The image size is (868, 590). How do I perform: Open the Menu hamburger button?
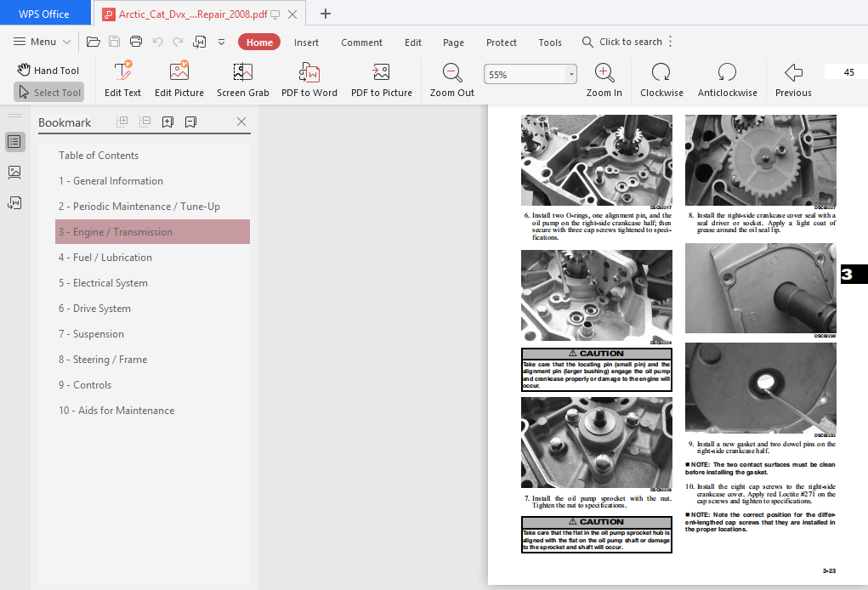click(x=42, y=42)
